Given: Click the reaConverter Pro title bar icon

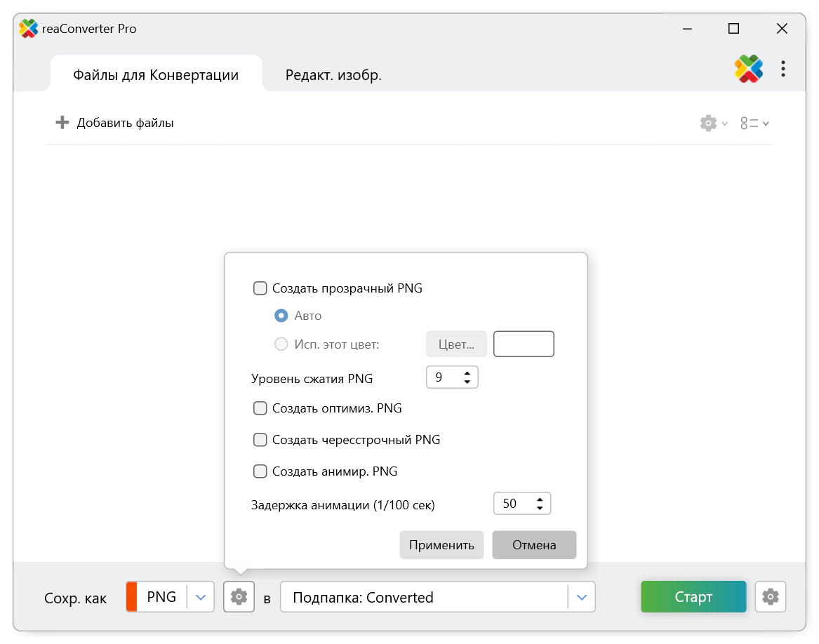Looking at the screenshot, I should tap(28, 29).
